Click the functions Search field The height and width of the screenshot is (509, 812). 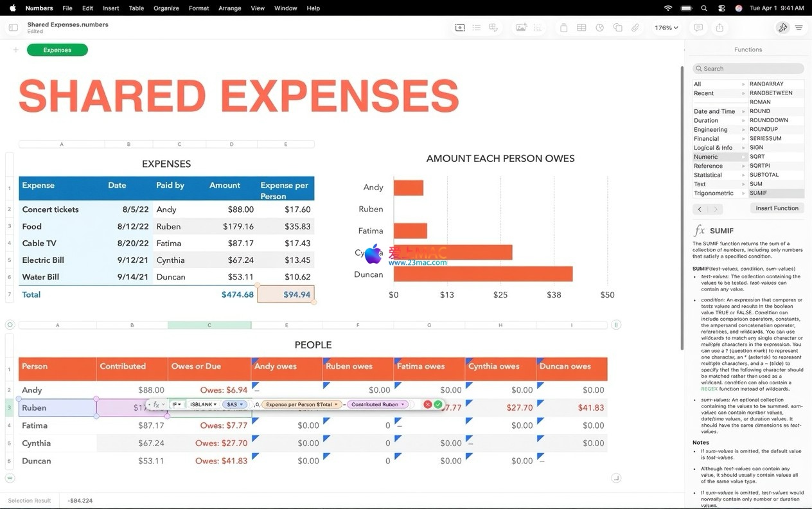[x=748, y=69]
